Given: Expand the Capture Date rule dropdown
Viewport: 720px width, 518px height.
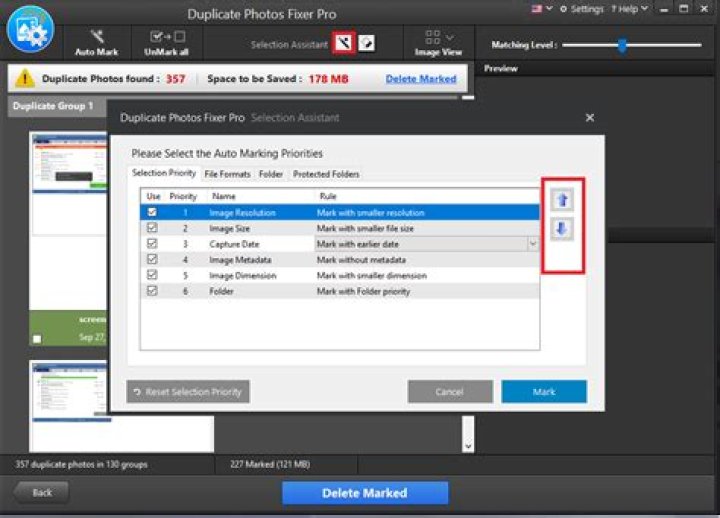Looking at the screenshot, I should tap(533, 243).
